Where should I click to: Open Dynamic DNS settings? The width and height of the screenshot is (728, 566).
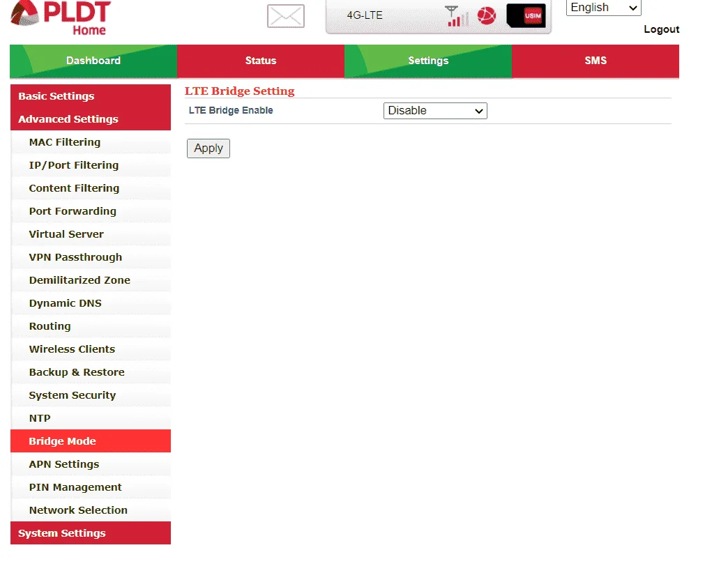click(x=91, y=303)
